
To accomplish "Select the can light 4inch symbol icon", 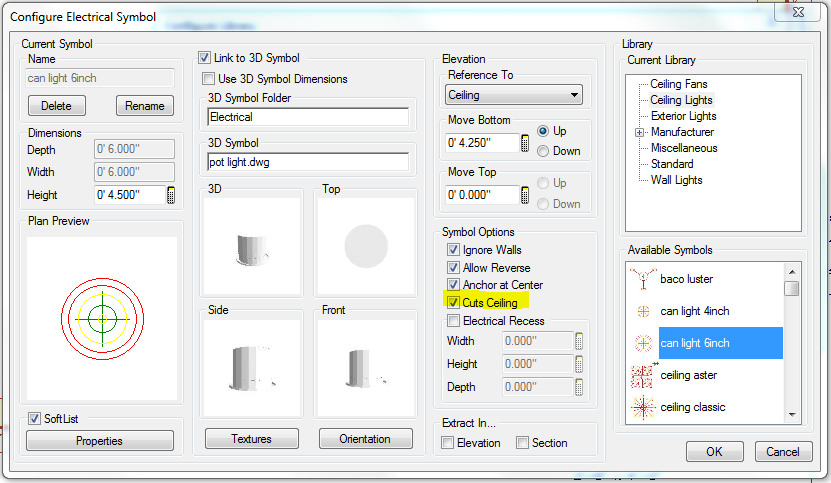I will pyautogui.click(x=643, y=311).
